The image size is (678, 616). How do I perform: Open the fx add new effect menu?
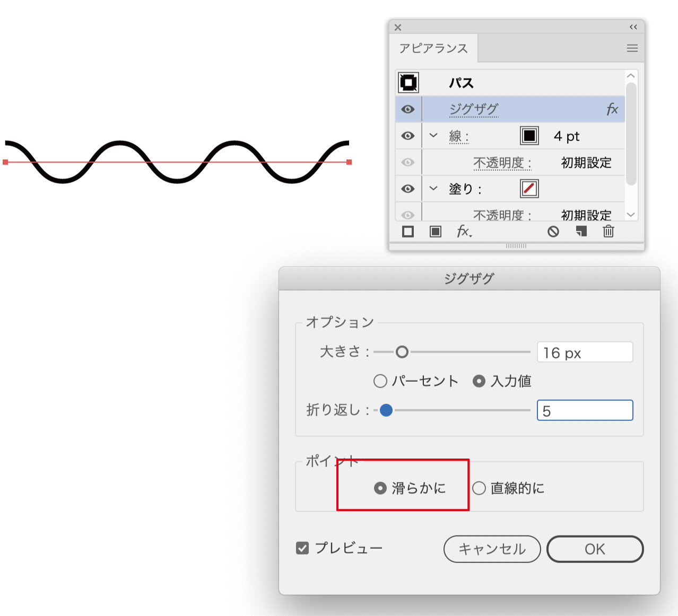(464, 231)
